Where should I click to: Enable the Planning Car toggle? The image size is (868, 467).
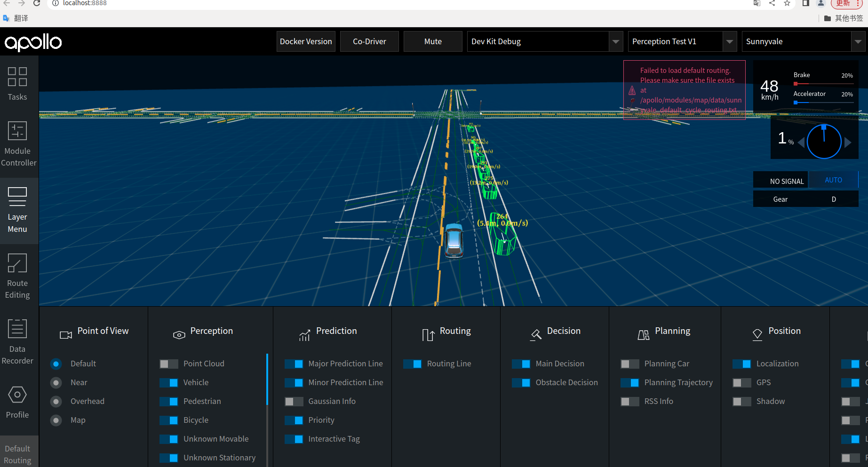click(630, 364)
